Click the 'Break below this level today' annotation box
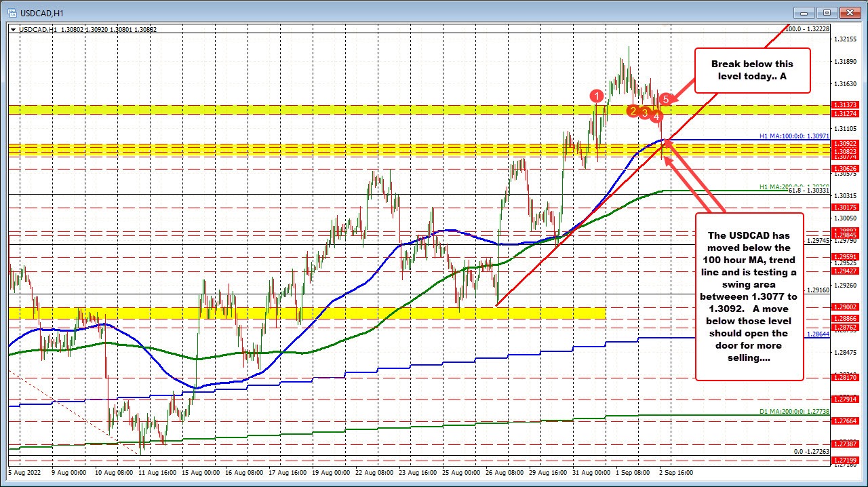Image resolution: width=868 pixels, height=487 pixels. (x=753, y=70)
